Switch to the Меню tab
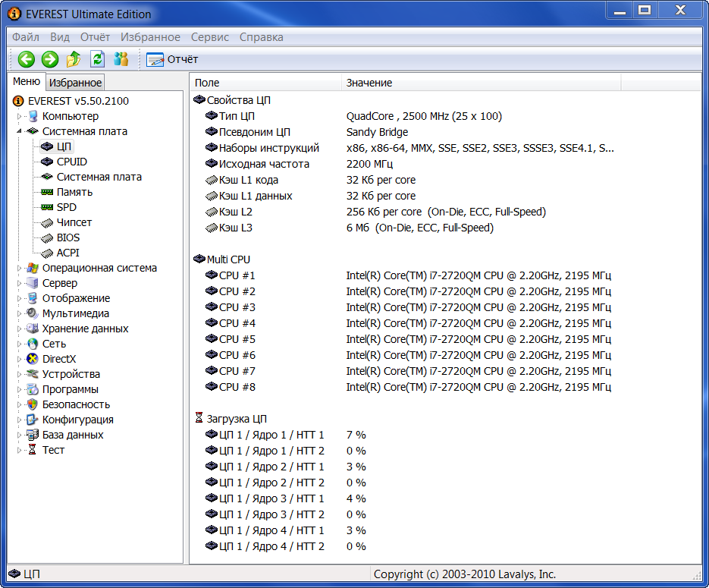709x588 pixels. [x=27, y=81]
